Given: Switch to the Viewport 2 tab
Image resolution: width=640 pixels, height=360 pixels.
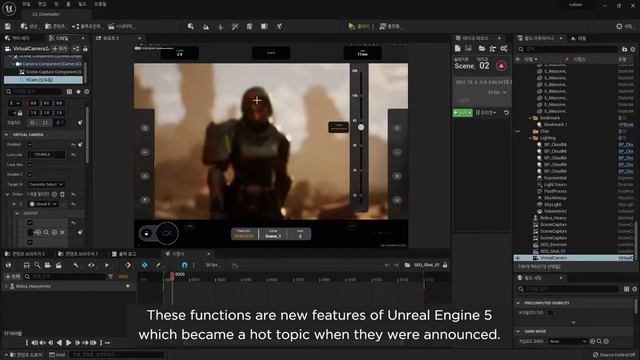Looking at the screenshot, I should 111,38.
